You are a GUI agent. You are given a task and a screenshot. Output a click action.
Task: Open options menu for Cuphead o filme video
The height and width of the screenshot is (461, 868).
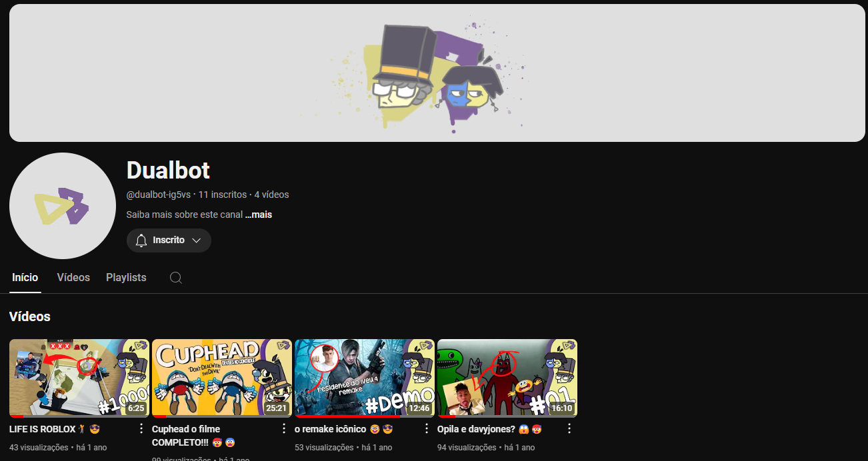[283, 428]
